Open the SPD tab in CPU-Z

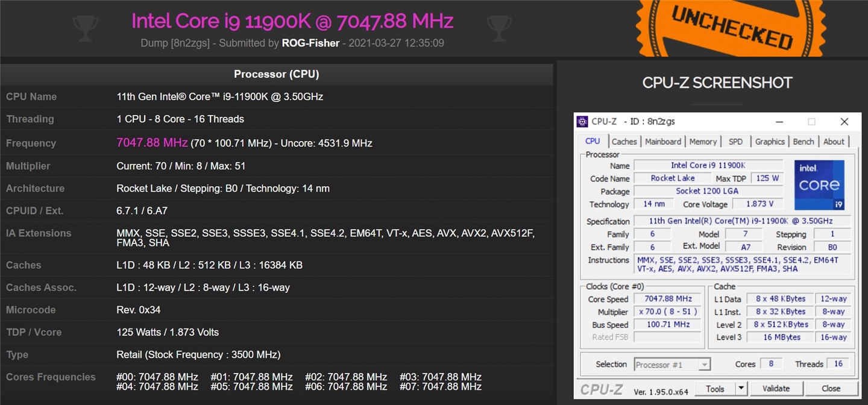[736, 141]
